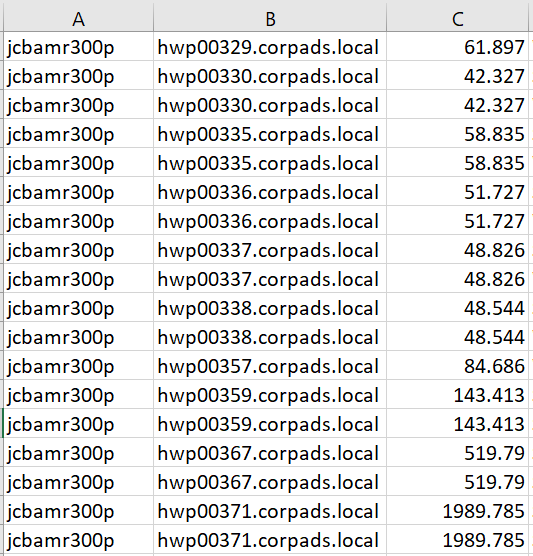The width and height of the screenshot is (533, 556).
Task: Click the first 143.413 value
Action: pyautogui.click(x=457, y=394)
